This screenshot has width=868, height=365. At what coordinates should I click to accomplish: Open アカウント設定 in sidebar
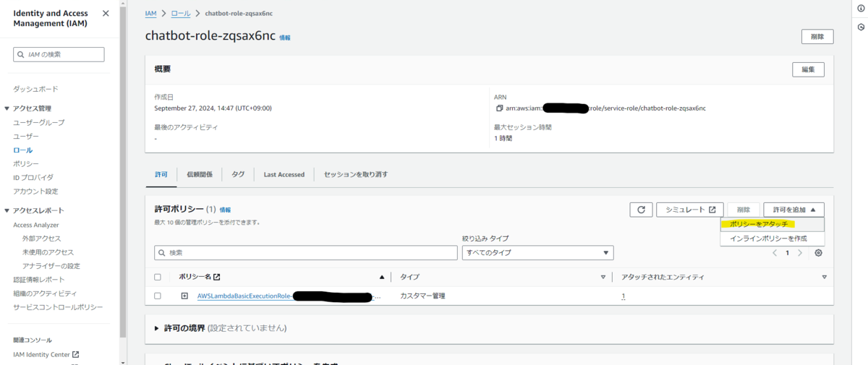point(35,191)
